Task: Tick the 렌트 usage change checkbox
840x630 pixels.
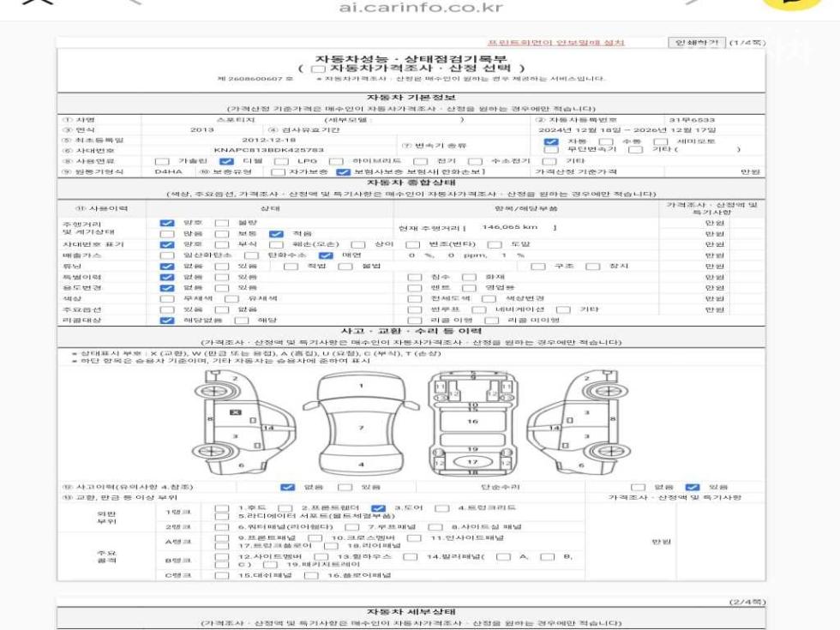Action: pyautogui.click(x=414, y=288)
